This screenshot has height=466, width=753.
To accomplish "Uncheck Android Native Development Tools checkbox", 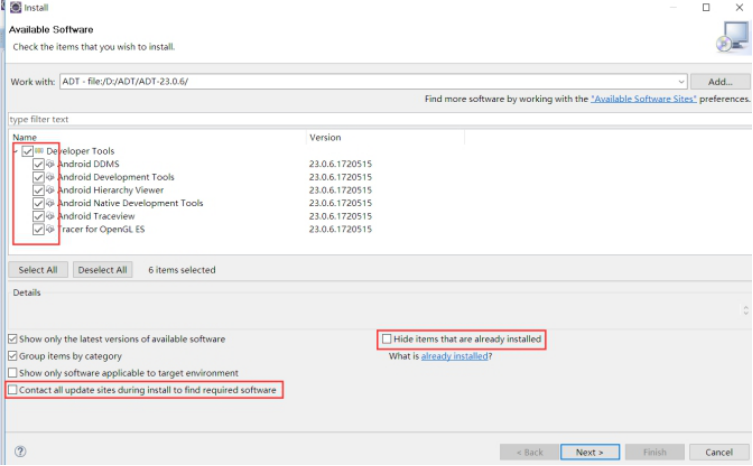I will tap(38, 203).
